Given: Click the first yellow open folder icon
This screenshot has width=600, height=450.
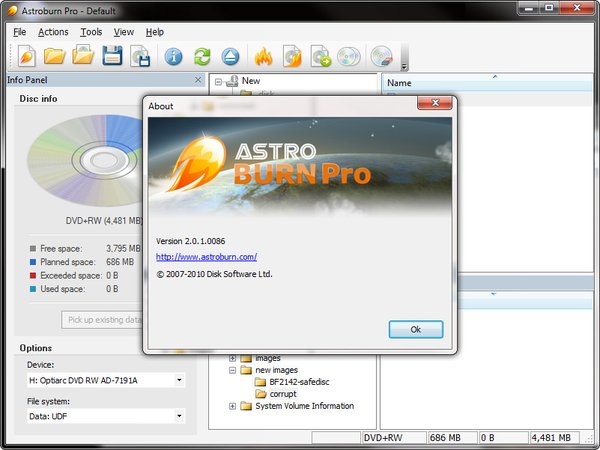Looking at the screenshot, I should 55,57.
